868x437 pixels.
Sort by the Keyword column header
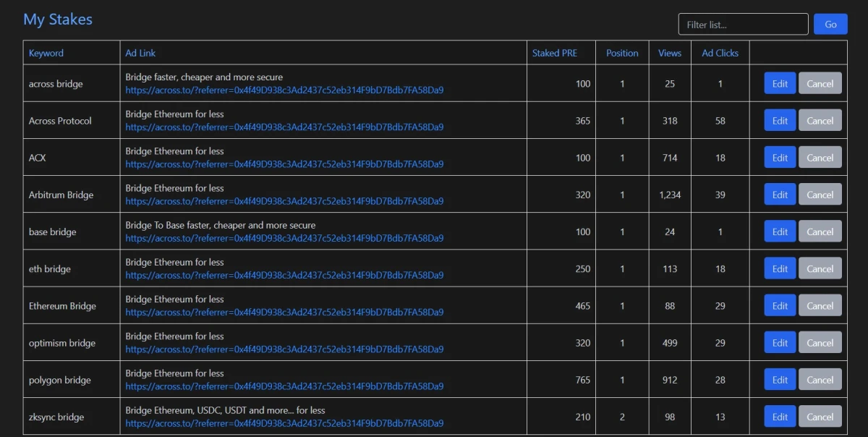(x=46, y=53)
